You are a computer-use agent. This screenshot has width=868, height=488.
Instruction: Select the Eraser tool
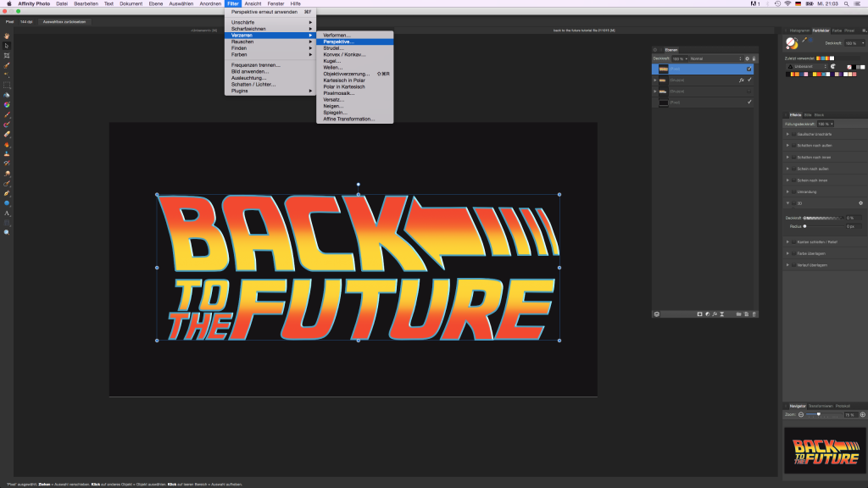(x=7, y=135)
